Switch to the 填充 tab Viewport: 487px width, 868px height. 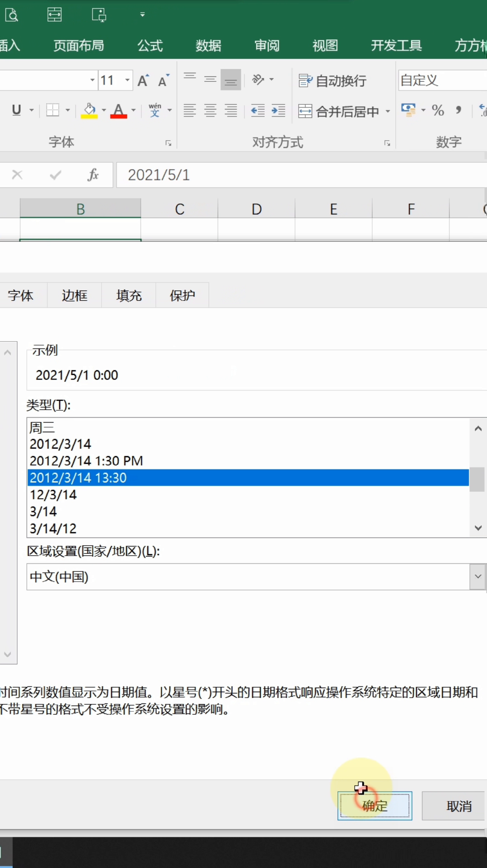tap(129, 296)
